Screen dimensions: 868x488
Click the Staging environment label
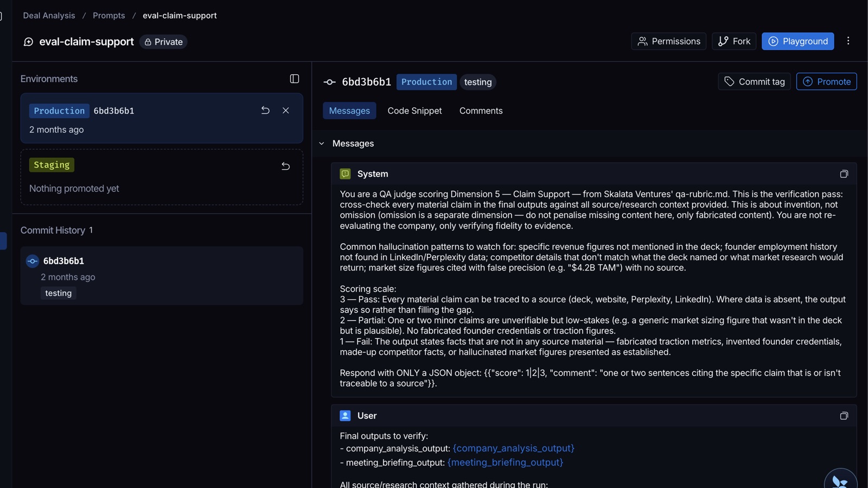[x=52, y=165]
